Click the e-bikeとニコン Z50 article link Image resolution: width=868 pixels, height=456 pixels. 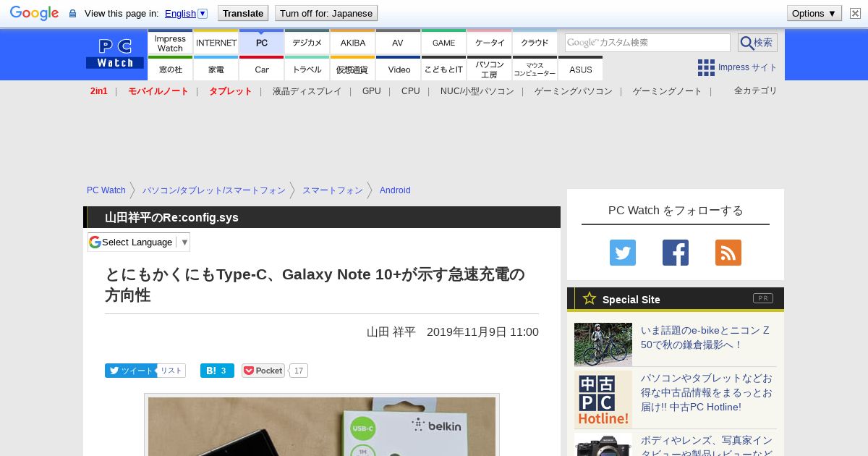705,337
